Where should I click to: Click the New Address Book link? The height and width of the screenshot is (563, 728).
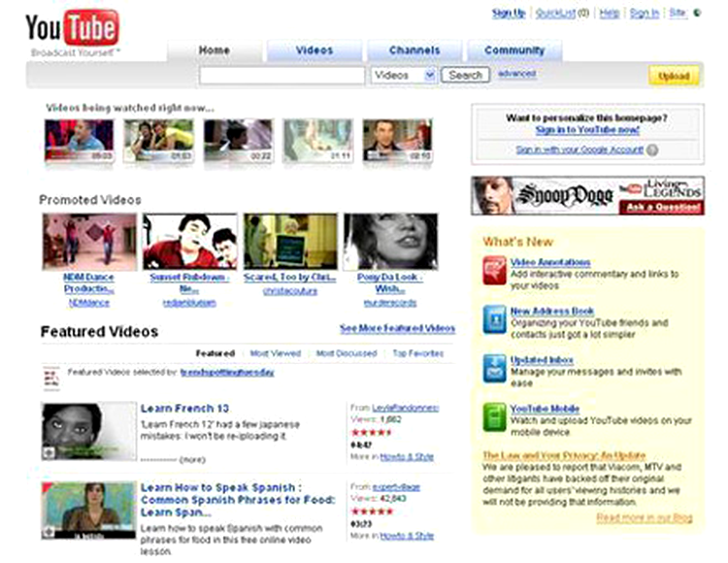552,311
